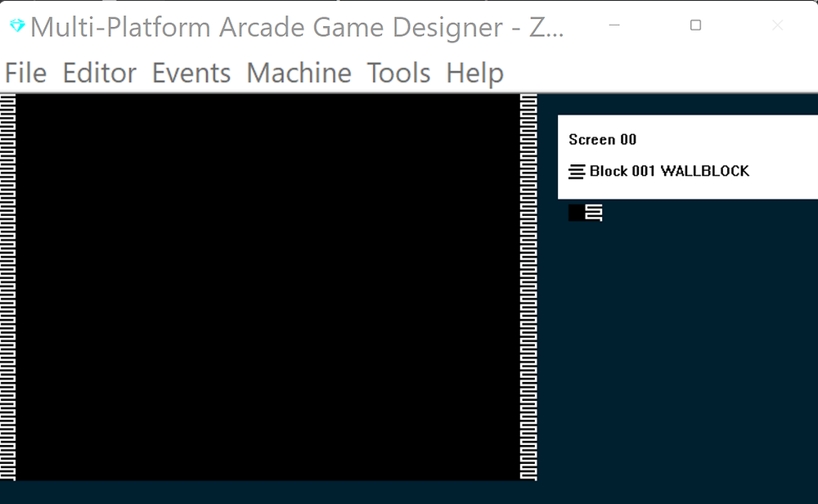Open the Machine menu
The image size is (818, 504).
299,73
